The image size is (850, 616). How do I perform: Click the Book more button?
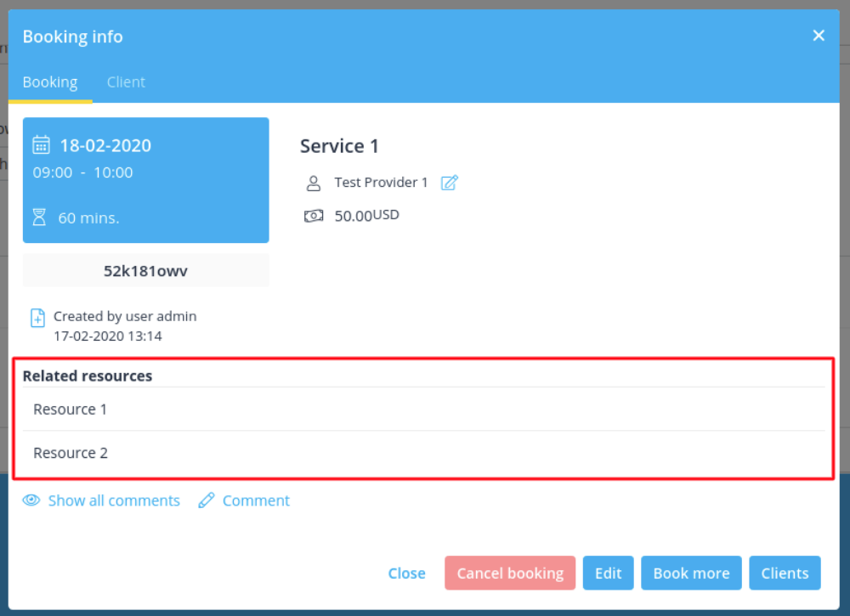tap(691, 573)
